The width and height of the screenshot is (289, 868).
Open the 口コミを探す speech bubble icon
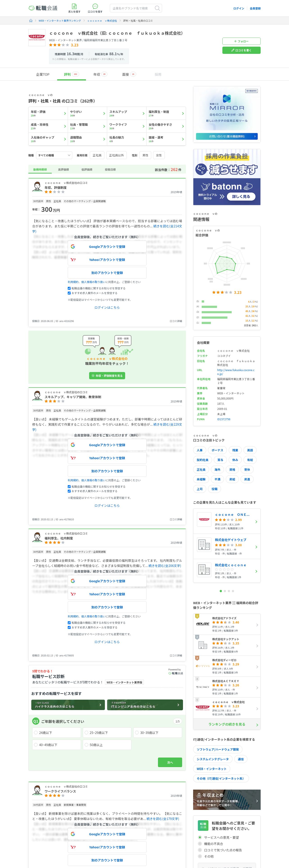[x=95, y=6]
